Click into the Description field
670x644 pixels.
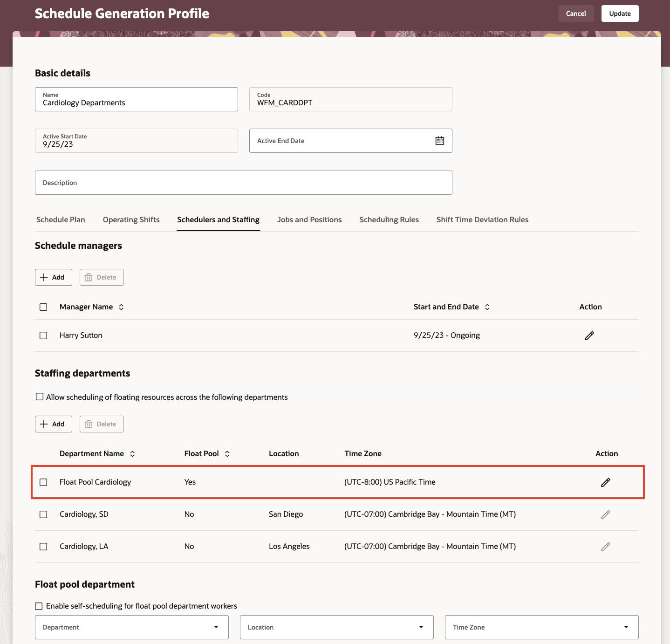243,183
